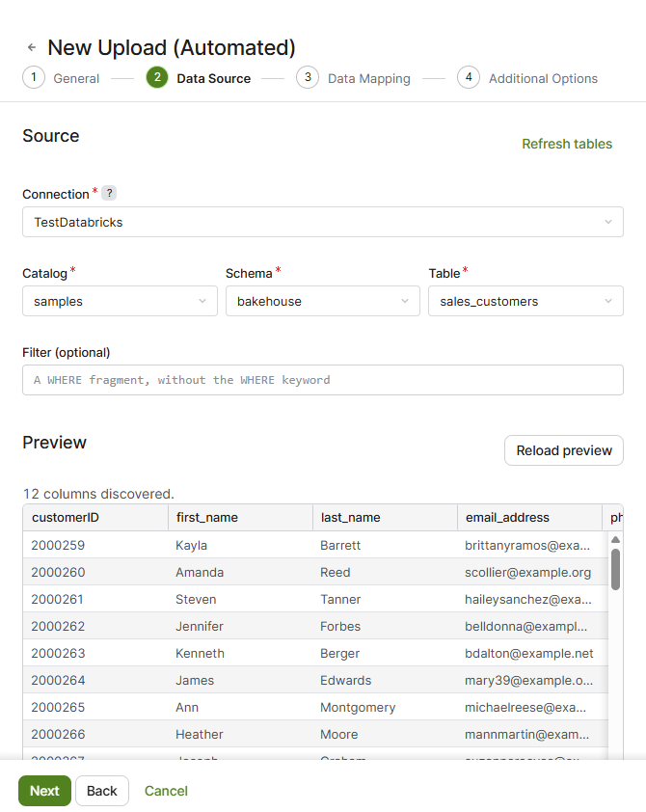The image size is (646, 812).
Task: Click the customerID column header
Action: pos(95,517)
